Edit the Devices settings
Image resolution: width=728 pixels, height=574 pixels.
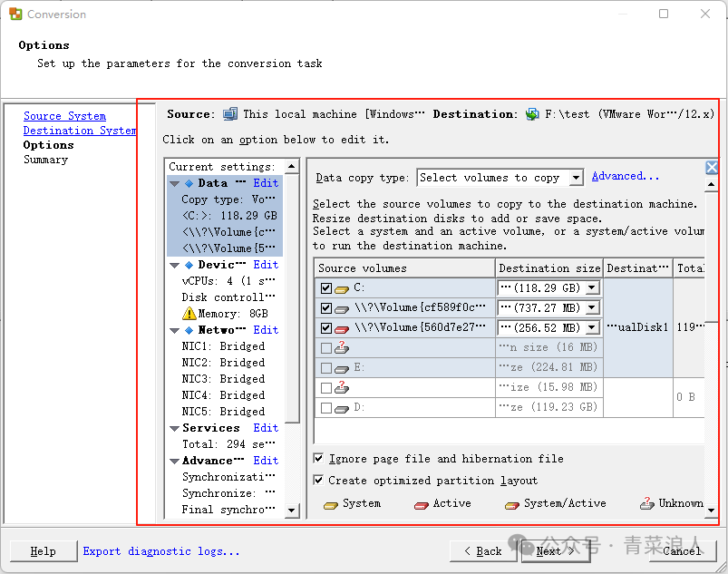click(x=266, y=265)
